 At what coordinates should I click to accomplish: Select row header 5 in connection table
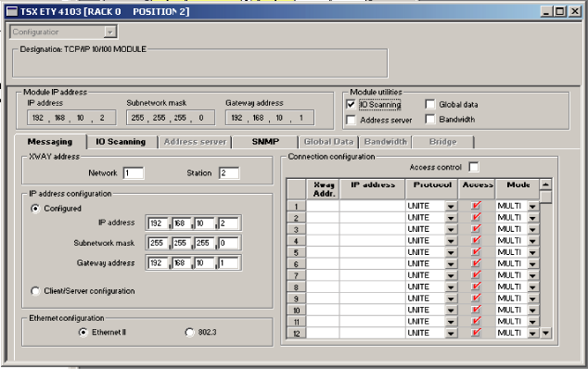[x=296, y=252]
